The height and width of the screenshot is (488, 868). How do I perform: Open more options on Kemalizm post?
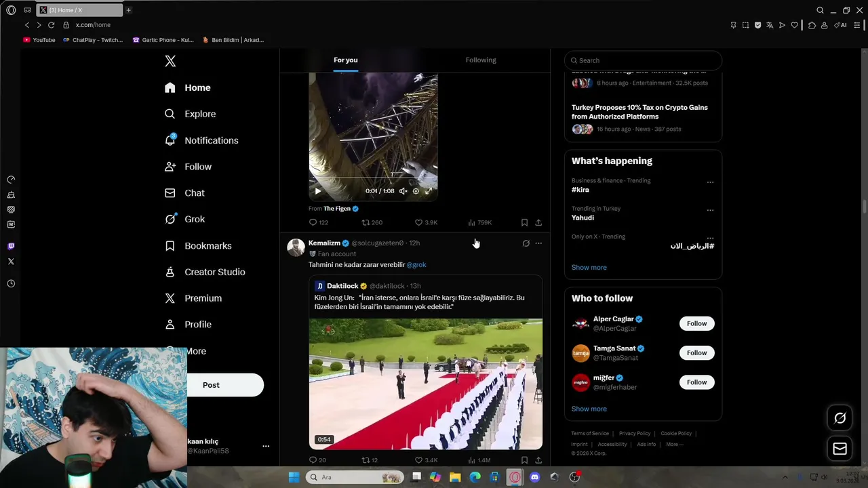pos(538,243)
